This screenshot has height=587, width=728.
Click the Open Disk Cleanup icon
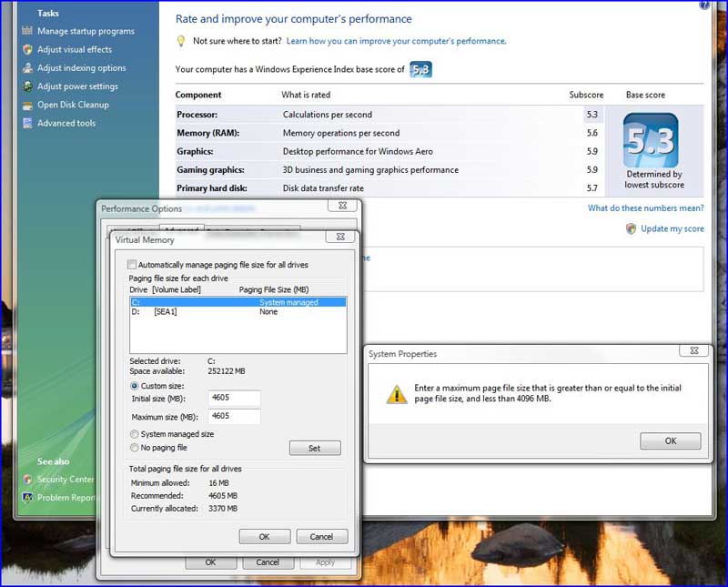point(27,105)
